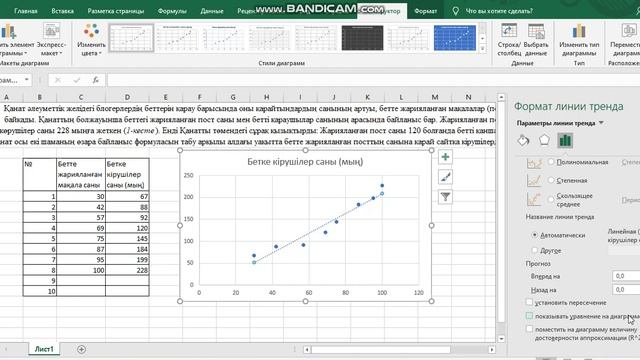Click horizontal scrollbar right arrow
Viewport: 640px width, 360px height.
(492, 350)
